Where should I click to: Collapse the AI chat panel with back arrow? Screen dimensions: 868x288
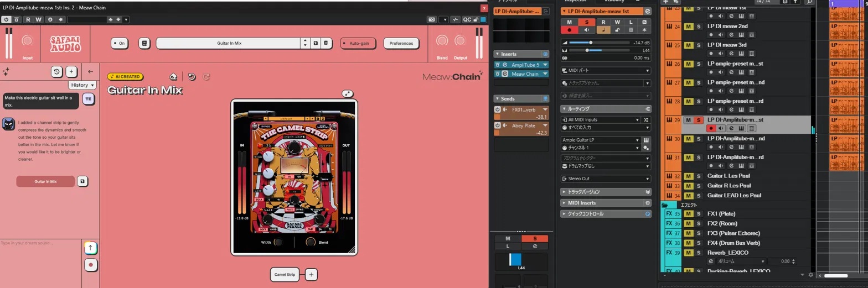[91, 72]
